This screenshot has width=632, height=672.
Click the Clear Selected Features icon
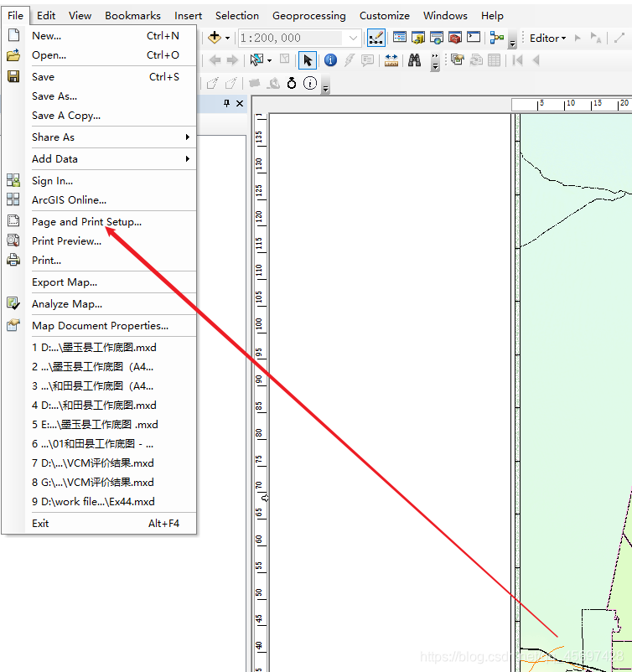pyautogui.click(x=285, y=59)
